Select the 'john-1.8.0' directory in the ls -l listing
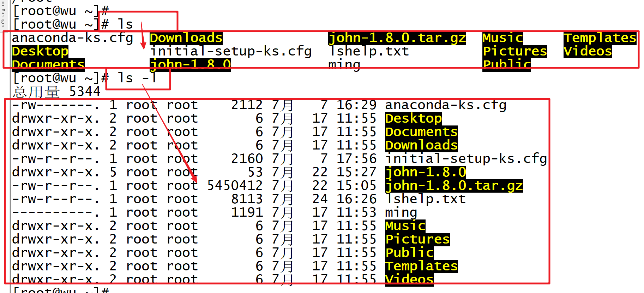 coord(426,172)
